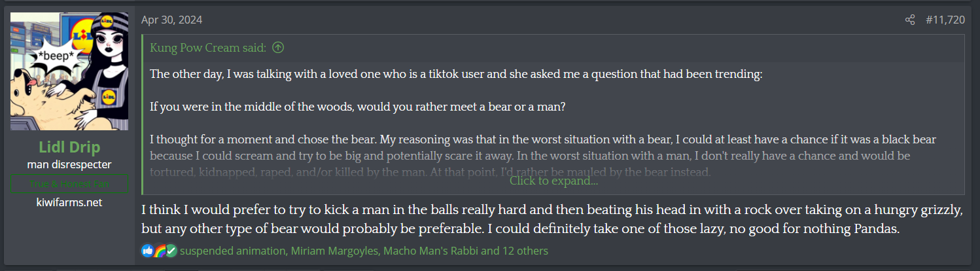Open Lidl Drip's avatar image
The width and height of the screenshot is (980, 271).
69,71
